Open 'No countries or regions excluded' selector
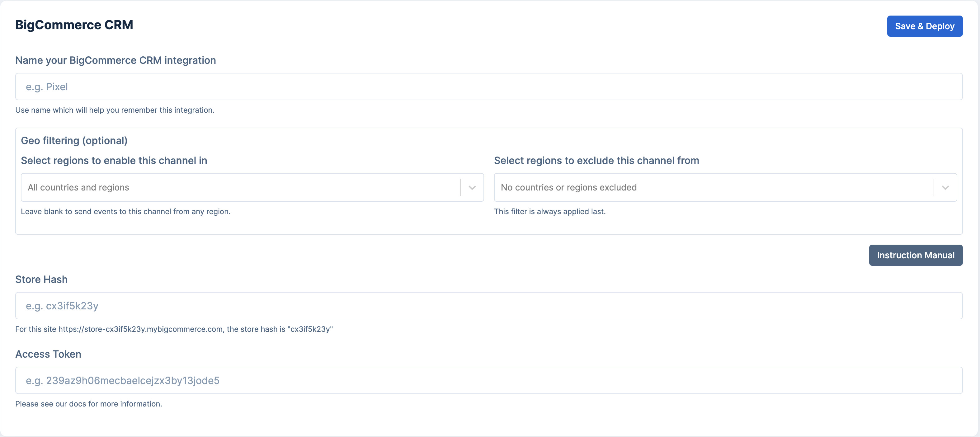 [x=711, y=187]
